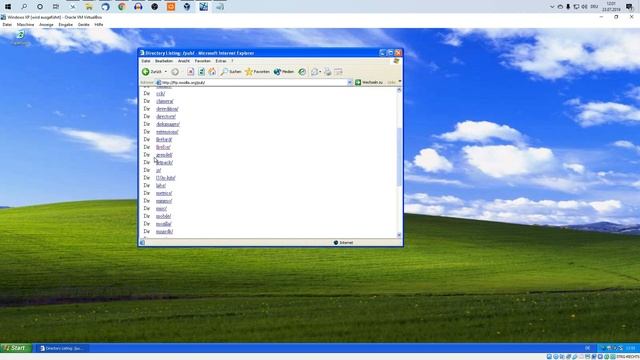
Task: Click the vertical scrollbar thumb
Action: 399,157
